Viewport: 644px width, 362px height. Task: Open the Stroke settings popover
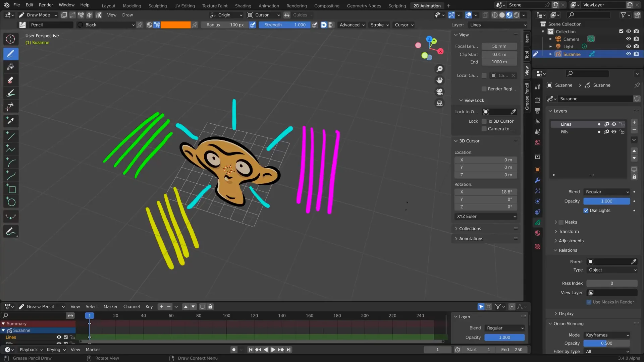click(x=380, y=25)
